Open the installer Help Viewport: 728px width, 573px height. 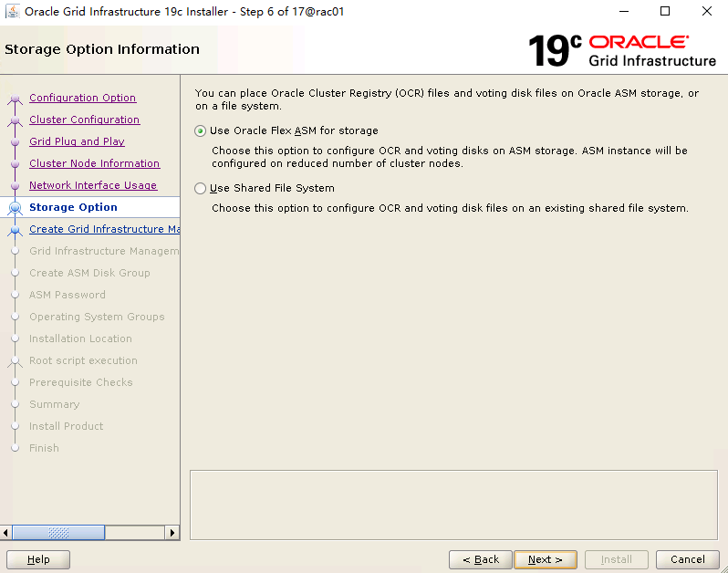point(38,559)
